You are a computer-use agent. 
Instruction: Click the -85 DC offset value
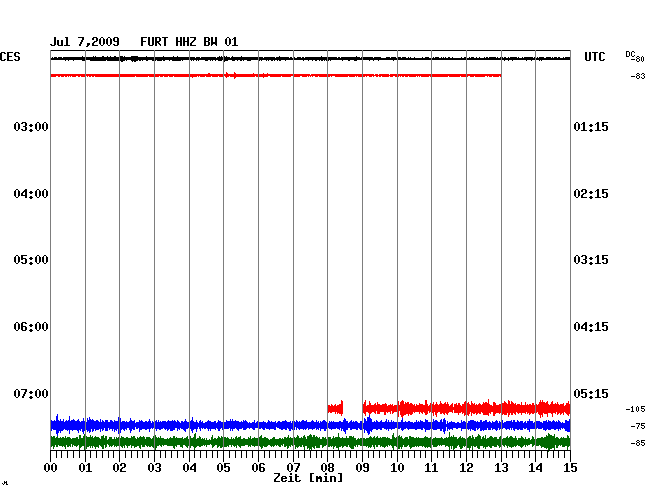638,443
